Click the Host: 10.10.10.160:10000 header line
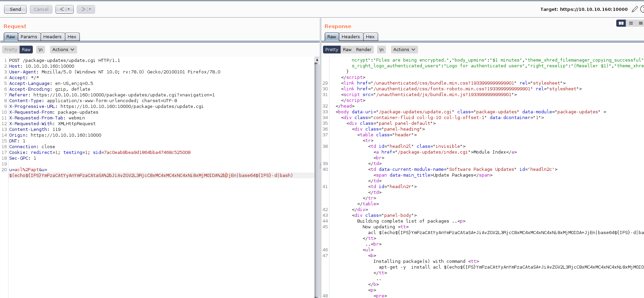The height and width of the screenshot is (298, 644). (x=42, y=66)
